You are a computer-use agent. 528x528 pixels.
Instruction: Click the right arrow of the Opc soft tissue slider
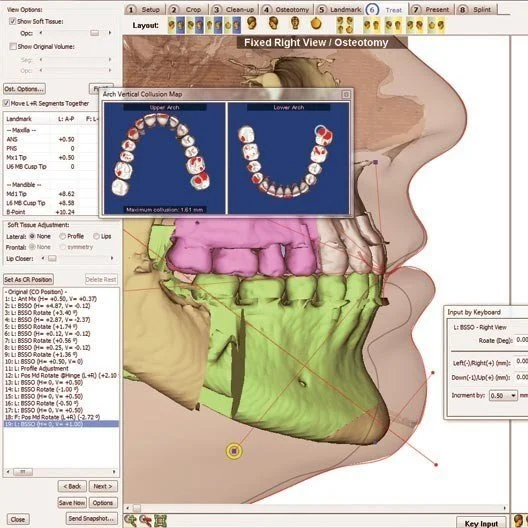(x=110, y=33)
